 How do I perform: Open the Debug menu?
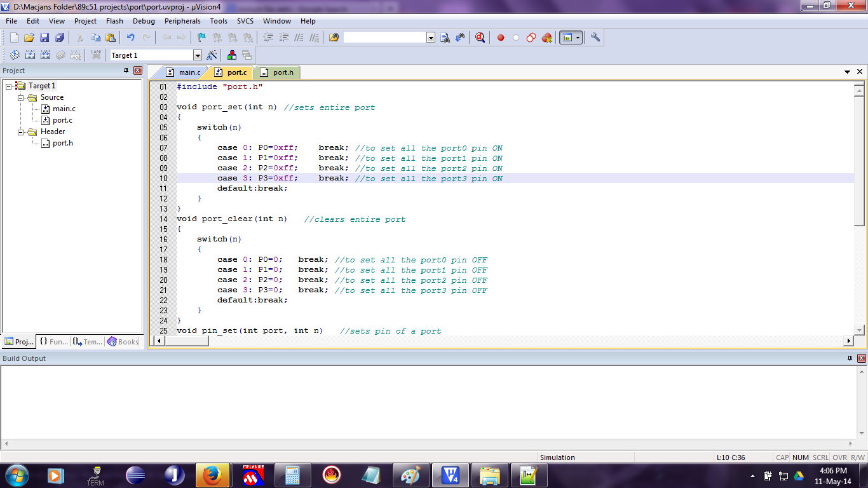(x=144, y=21)
